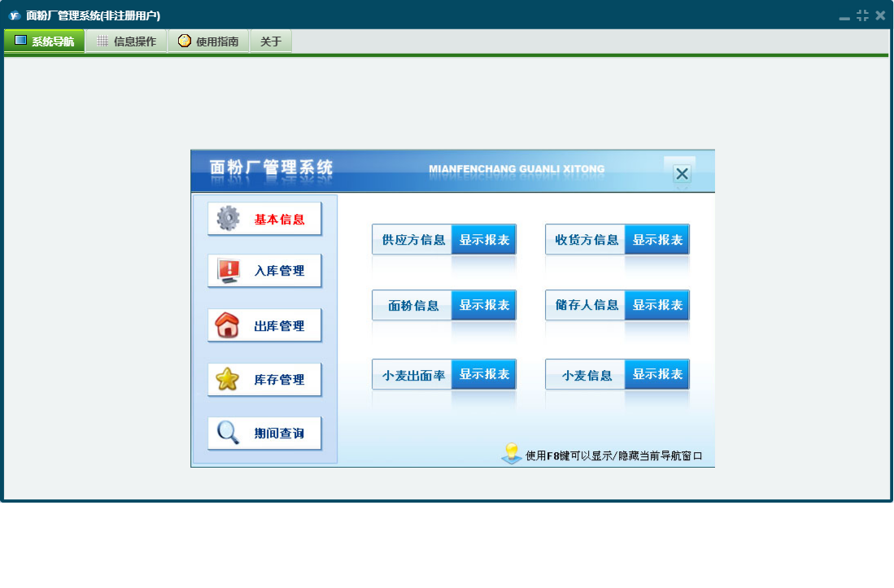Click the star icon for 库存管理
Screen dimensions: 894x588
point(227,379)
